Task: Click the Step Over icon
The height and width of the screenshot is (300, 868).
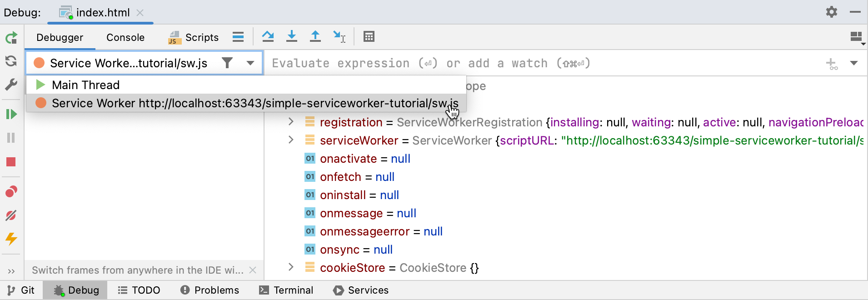Action: tap(268, 36)
